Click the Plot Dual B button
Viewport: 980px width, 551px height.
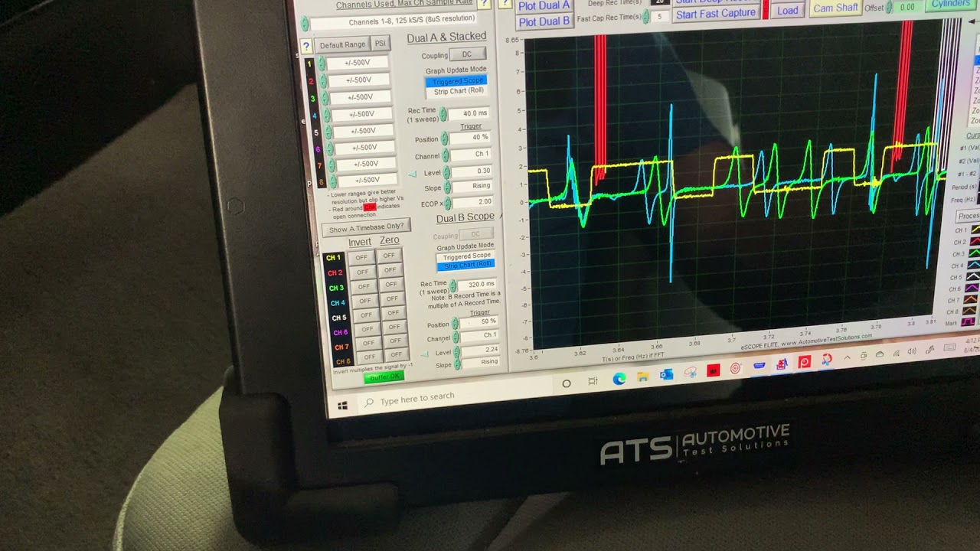[544, 21]
